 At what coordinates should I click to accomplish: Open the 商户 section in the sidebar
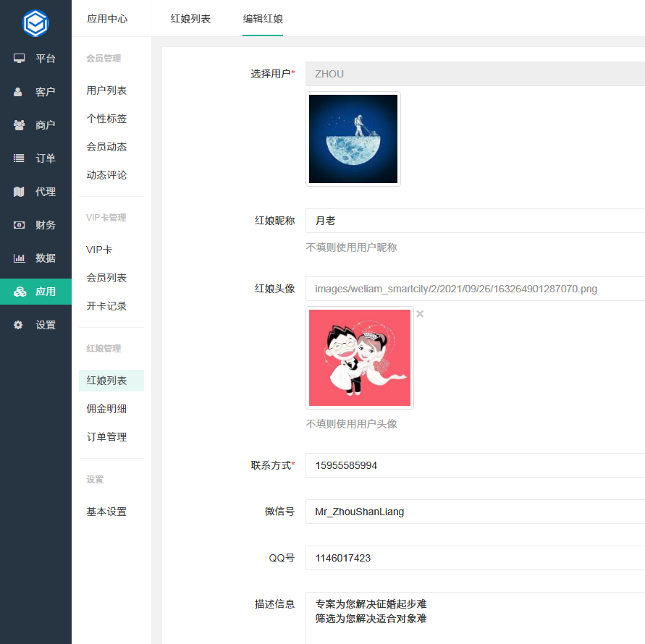pos(35,125)
